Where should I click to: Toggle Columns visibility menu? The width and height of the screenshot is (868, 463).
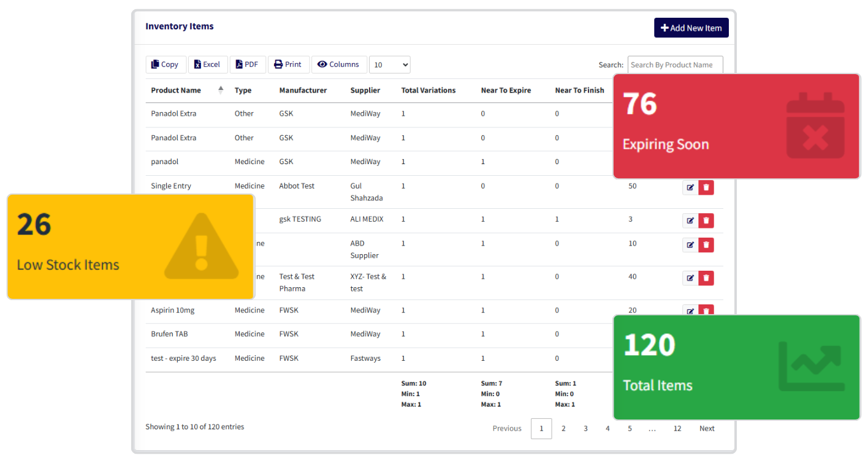(x=338, y=64)
